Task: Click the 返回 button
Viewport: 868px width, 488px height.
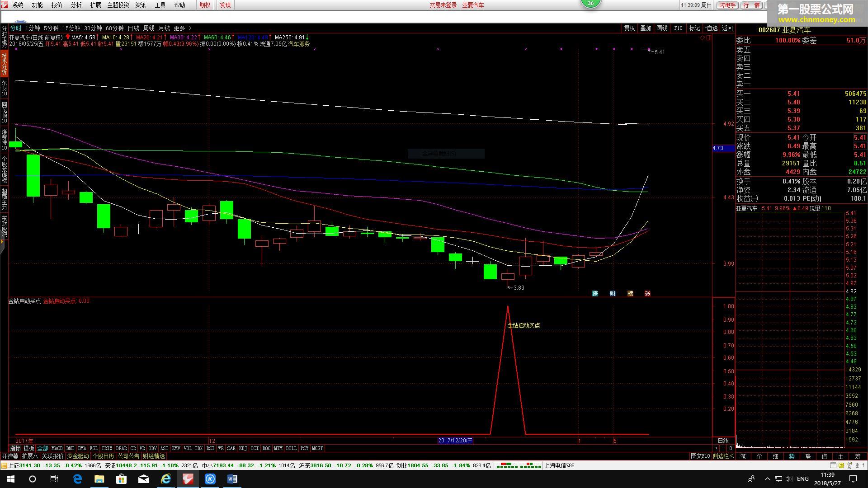Action: pos(727,28)
